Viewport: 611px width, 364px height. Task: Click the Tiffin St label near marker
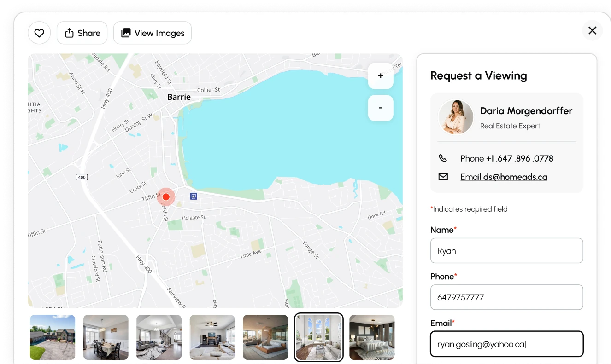(151, 197)
